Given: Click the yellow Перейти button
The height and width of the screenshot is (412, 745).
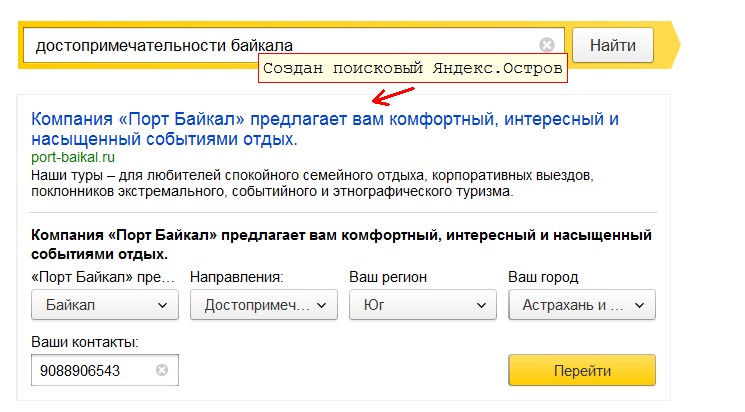Looking at the screenshot, I should (x=582, y=370).
